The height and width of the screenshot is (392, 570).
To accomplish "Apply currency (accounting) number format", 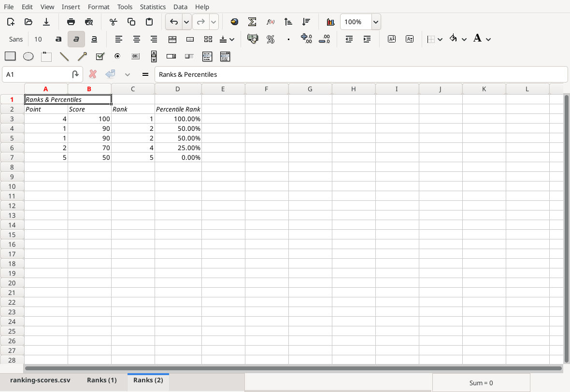I will tap(252, 39).
